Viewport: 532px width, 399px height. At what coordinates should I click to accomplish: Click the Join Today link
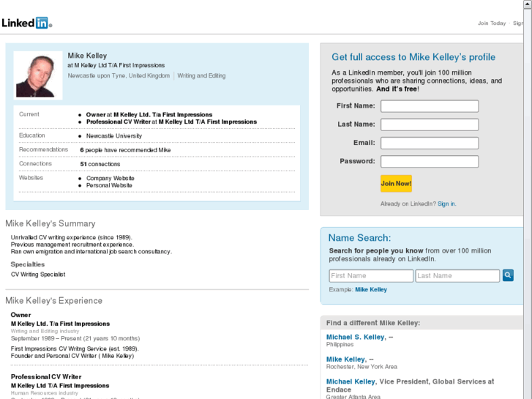pyautogui.click(x=492, y=23)
